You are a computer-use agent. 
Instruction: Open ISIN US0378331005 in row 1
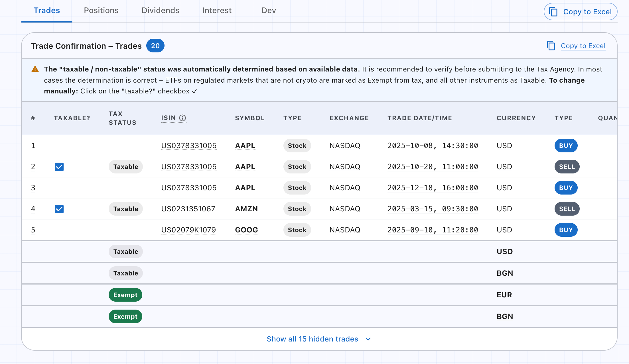click(x=189, y=146)
